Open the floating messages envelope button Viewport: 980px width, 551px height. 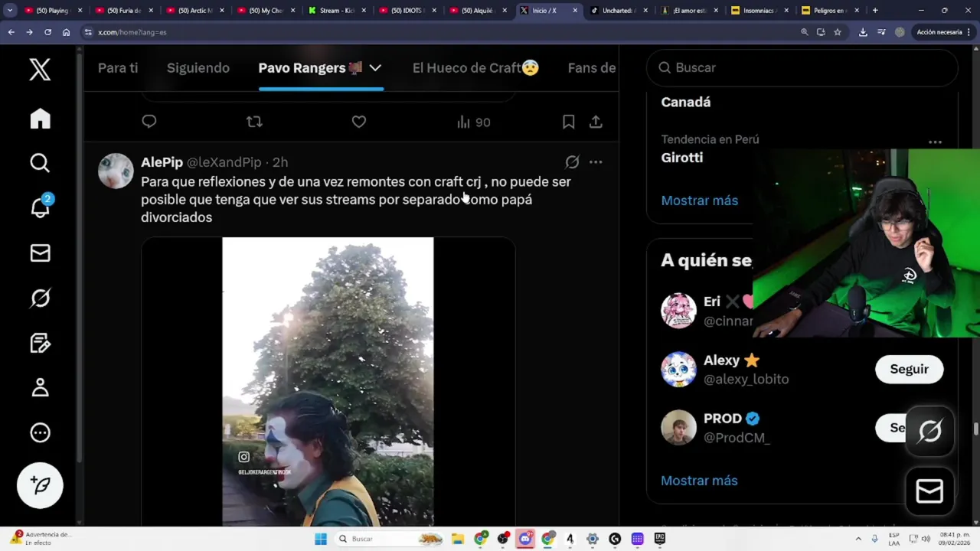[x=929, y=491]
